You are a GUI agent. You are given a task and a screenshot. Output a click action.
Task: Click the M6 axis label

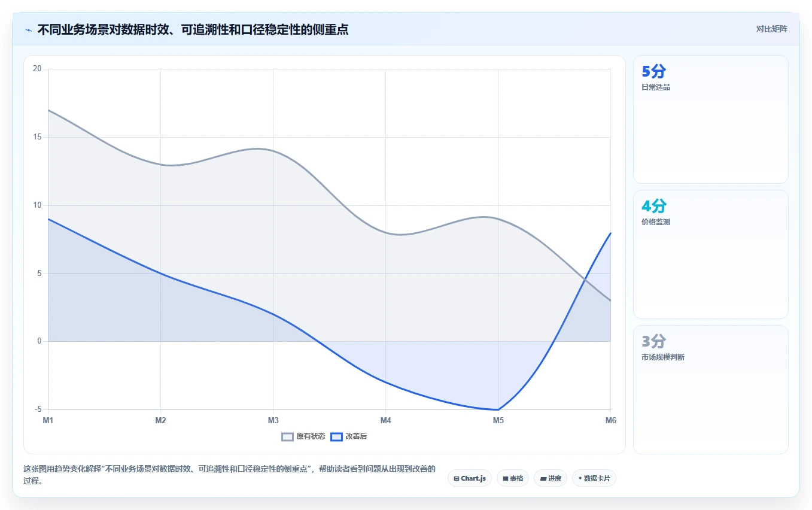pyautogui.click(x=610, y=420)
